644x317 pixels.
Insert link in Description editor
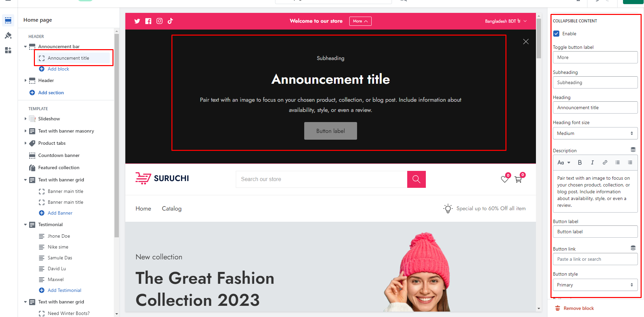(605, 162)
